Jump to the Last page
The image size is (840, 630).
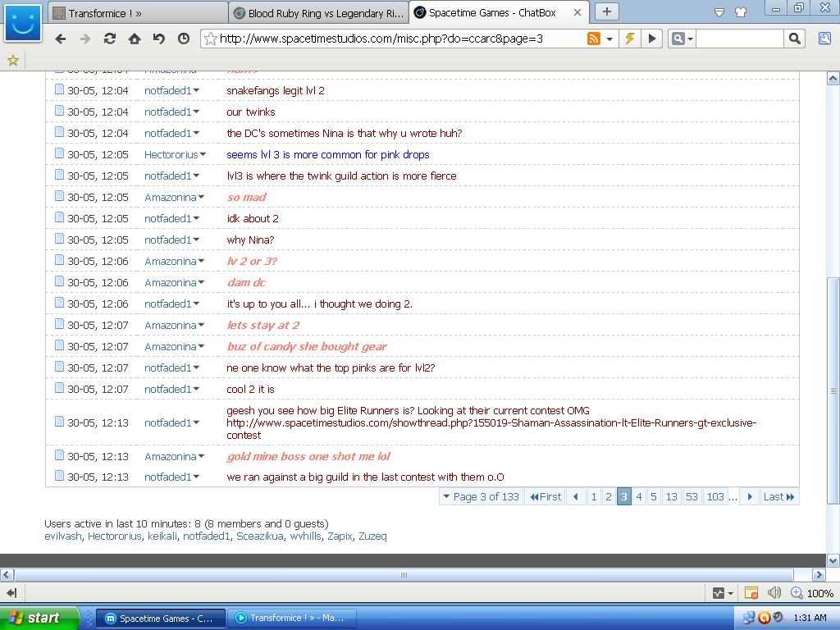pos(779,496)
